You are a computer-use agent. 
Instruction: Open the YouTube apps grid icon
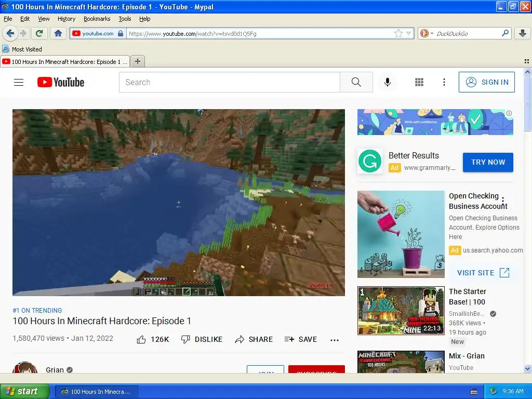click(x=419, y=82)
